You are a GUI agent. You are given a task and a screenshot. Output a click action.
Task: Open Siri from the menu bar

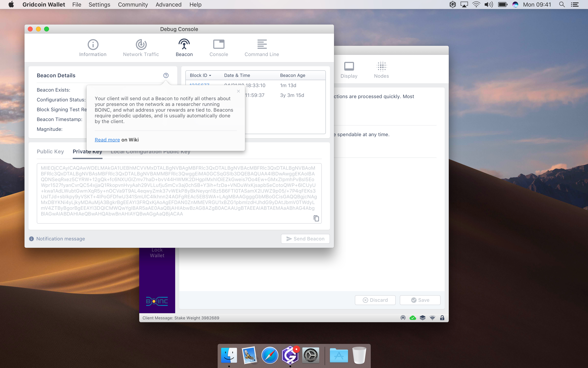[515, 5]
